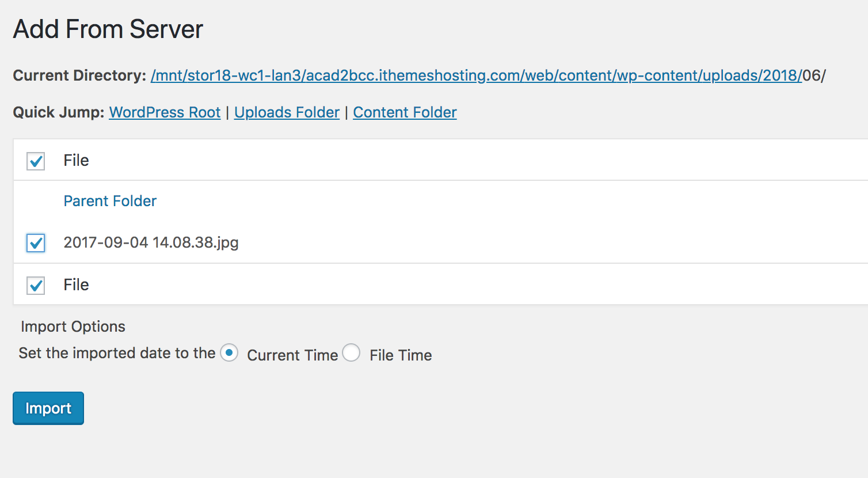Select the Current Time radio button
Screen dimensions: 868x478
click(229, 352)
